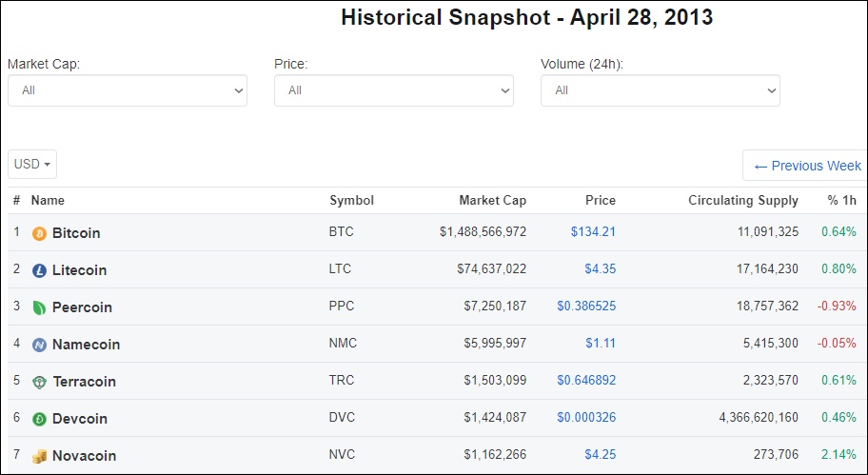Click the PPC symbol cell

tap(342, 306)
